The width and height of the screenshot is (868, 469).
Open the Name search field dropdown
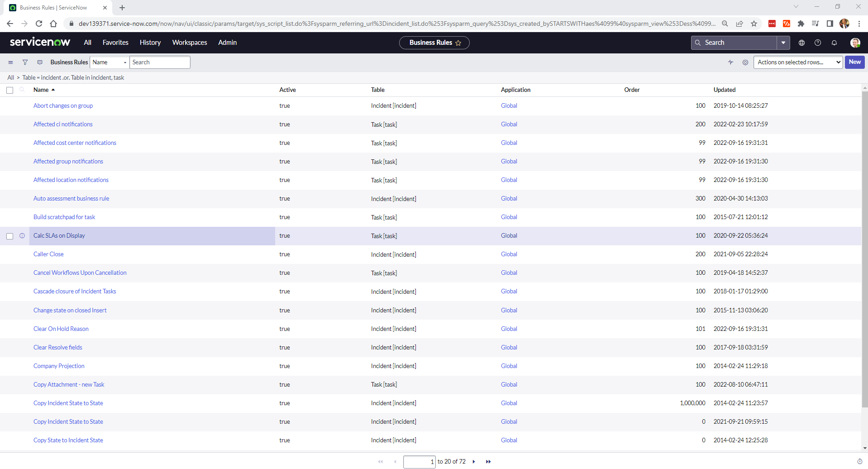point(124,62)
